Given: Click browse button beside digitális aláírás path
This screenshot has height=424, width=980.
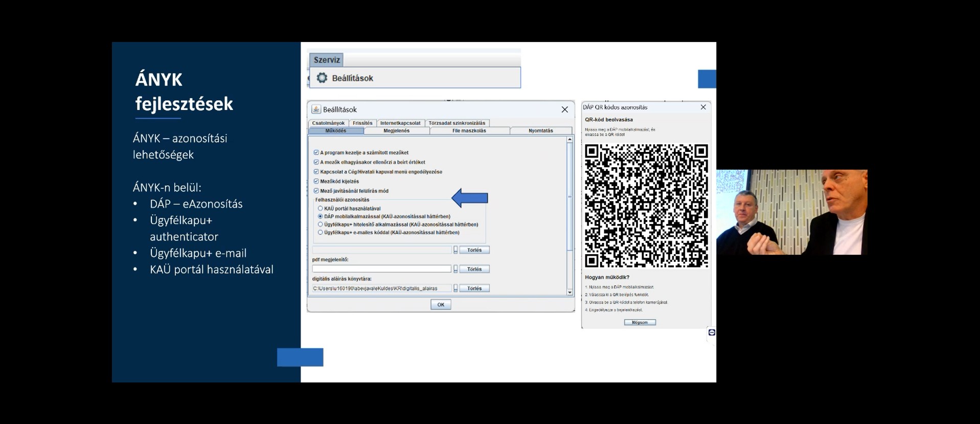Looking at the screenshot, I should [455, 288].
